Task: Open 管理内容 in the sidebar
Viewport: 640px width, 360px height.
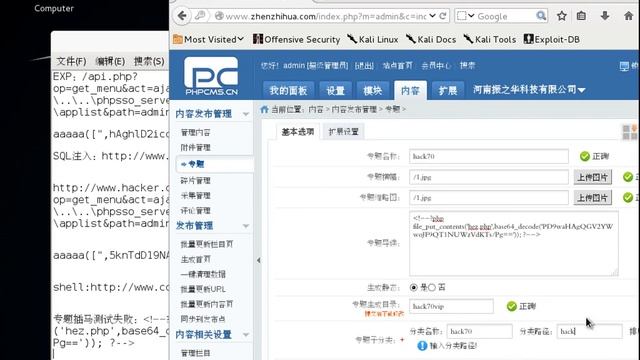Action: pyautogui.click(x=196, y=132)
